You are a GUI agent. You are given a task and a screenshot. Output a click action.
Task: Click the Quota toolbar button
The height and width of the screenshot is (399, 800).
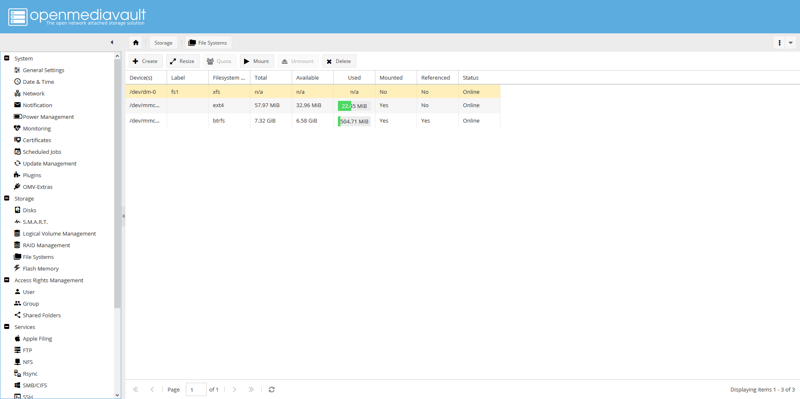[220, 61]
